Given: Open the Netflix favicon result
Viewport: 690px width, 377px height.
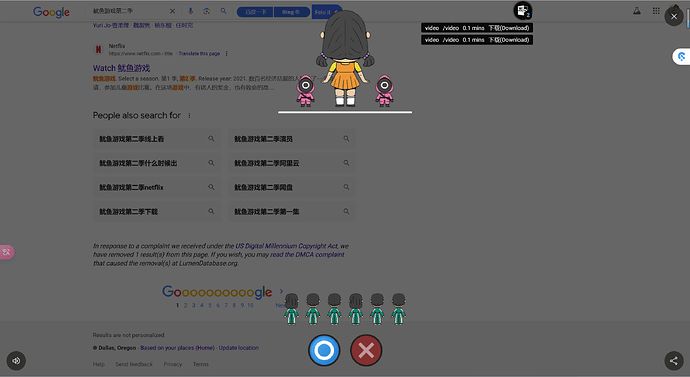Looking at the screenshot, I should point(98,49).
